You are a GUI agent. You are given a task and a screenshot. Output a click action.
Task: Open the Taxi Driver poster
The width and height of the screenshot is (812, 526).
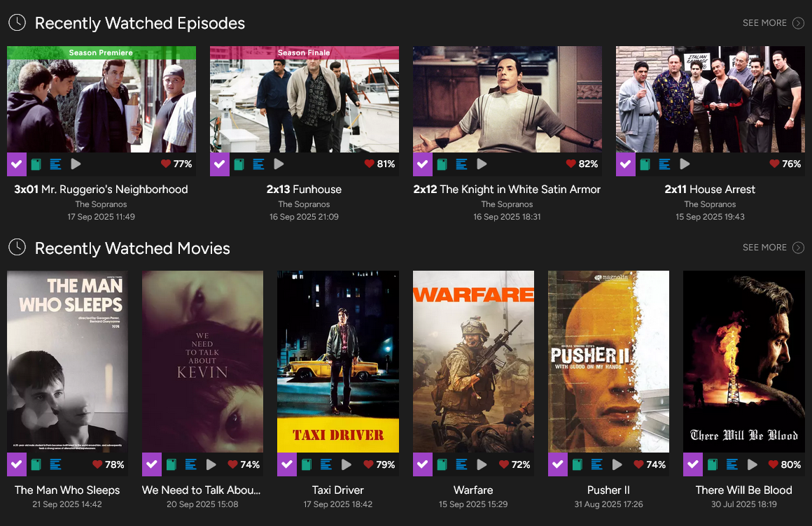(x=338, y=362)
